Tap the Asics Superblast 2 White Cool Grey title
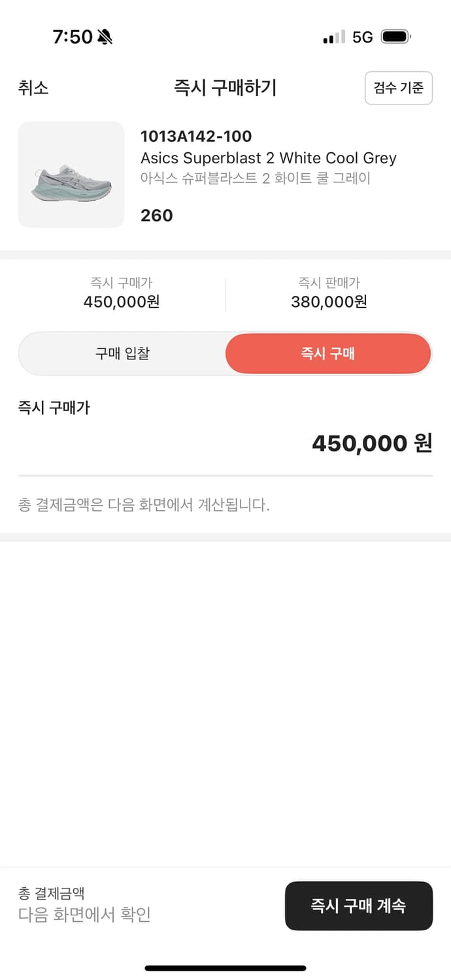 (268, 158)
